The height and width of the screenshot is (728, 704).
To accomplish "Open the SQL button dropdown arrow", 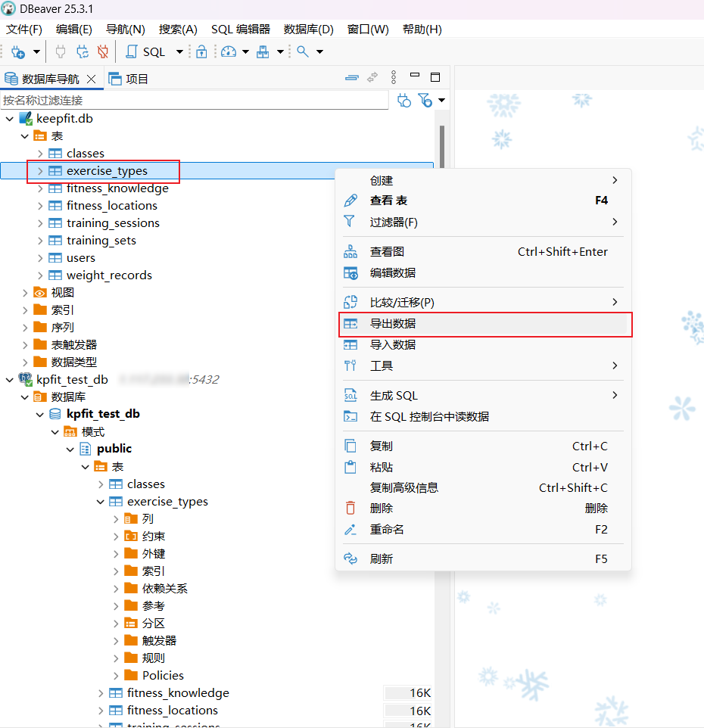I will [x=179, y=51].
